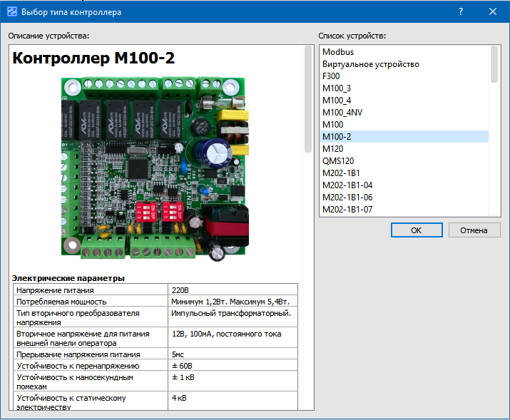The height and width of the screenshot is (420, 510).
Task: Select M100_4 controller entry
Action: click(336, 101)
